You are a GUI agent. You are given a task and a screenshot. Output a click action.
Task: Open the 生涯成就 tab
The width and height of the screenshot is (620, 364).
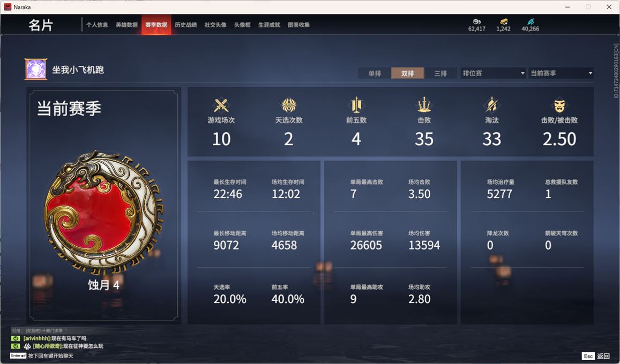[x=269, y=25]
